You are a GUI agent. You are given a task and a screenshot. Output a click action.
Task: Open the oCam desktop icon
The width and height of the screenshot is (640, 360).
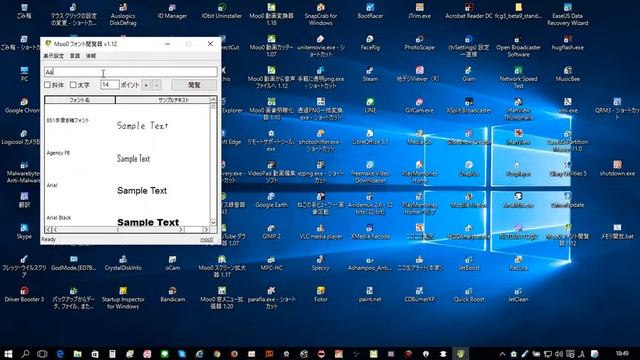coord(172,263)
